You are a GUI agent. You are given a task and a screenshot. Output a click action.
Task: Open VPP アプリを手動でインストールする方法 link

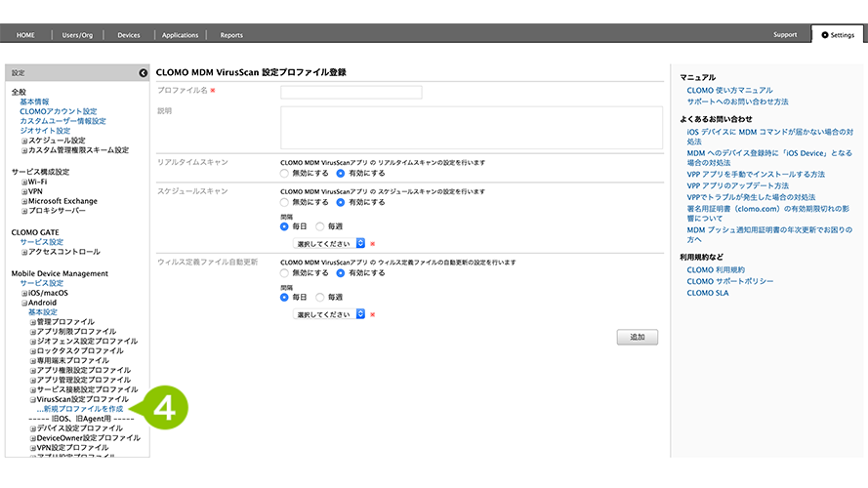(x=756, y=175)
